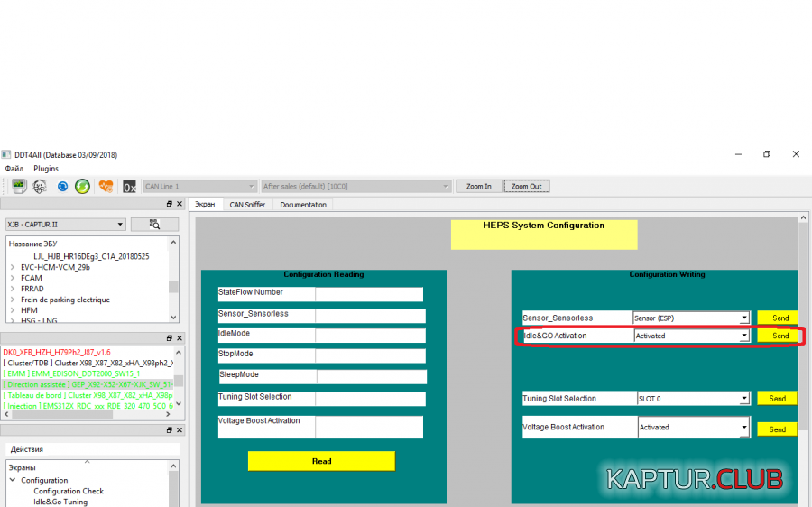
Task: Click the green circular arrows icon
Action: (82, 186)
